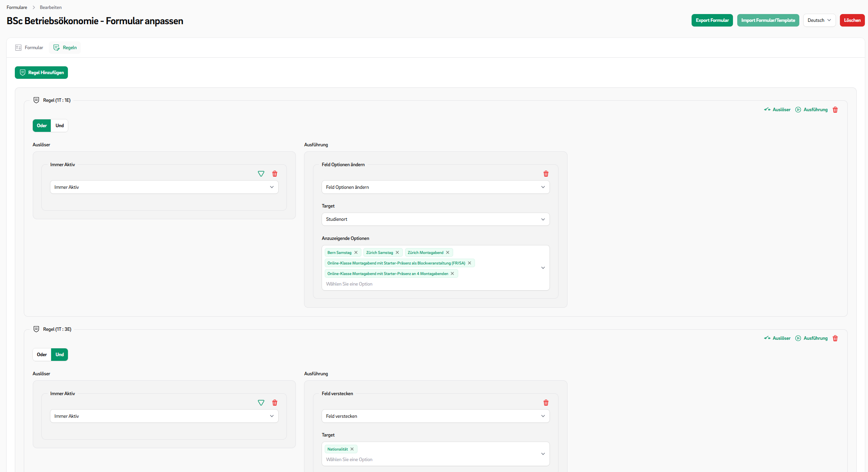Remove the Nationalität target tag
Viewport: 868px width, 472px height.
[352, 449]
